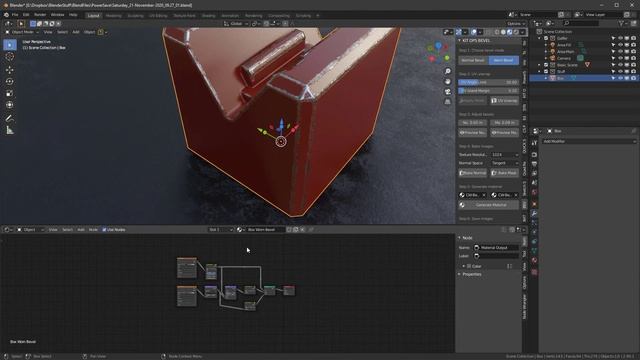
Task: Select the Measure tool
Action: [x=10, y=131]
